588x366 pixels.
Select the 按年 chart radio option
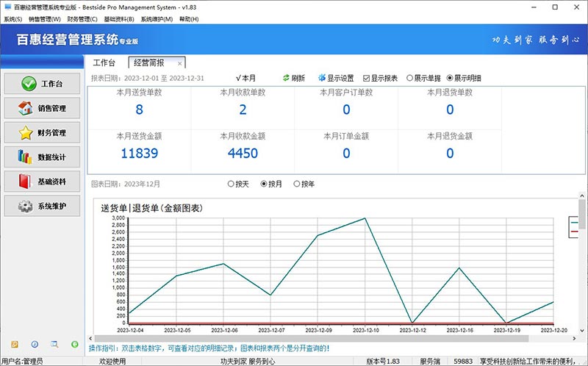(x=297, y=184)
